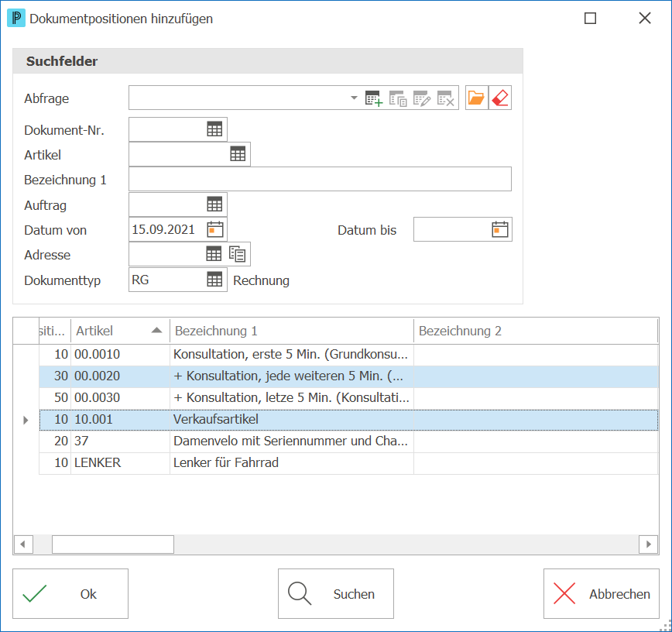This screenshot has height=632, width=672.
Task: Expand the Abfrage dropdown arrow
Action: pos(354,98)
